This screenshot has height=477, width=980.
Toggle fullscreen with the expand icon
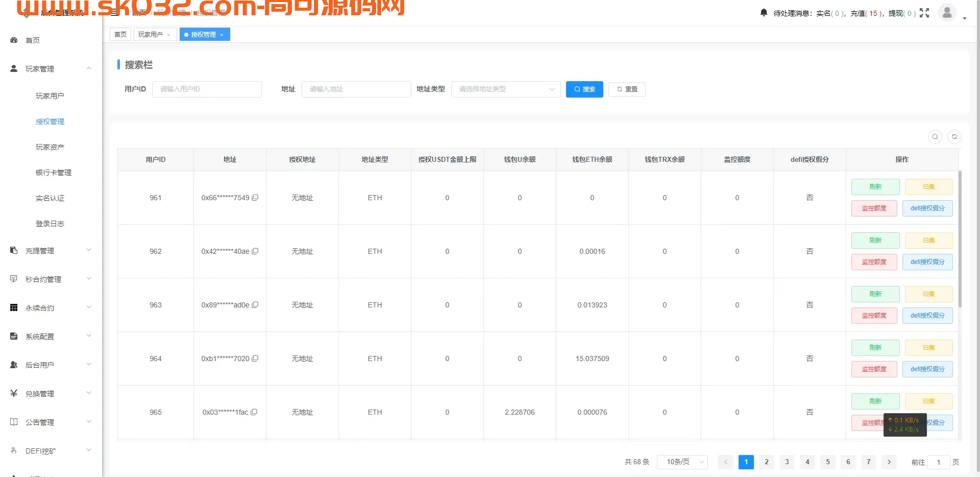(925, 13)
